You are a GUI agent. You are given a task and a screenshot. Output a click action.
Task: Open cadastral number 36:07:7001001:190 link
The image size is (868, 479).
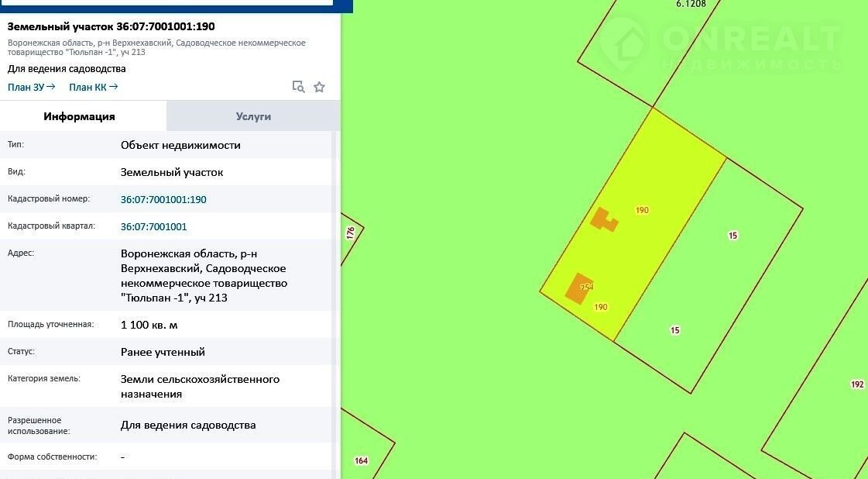tap(163, 199)
